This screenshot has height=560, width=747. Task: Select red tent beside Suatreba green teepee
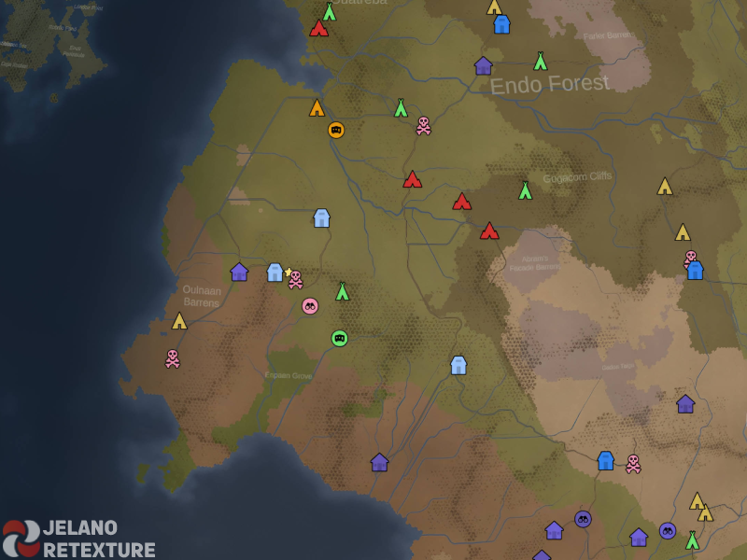318,28
